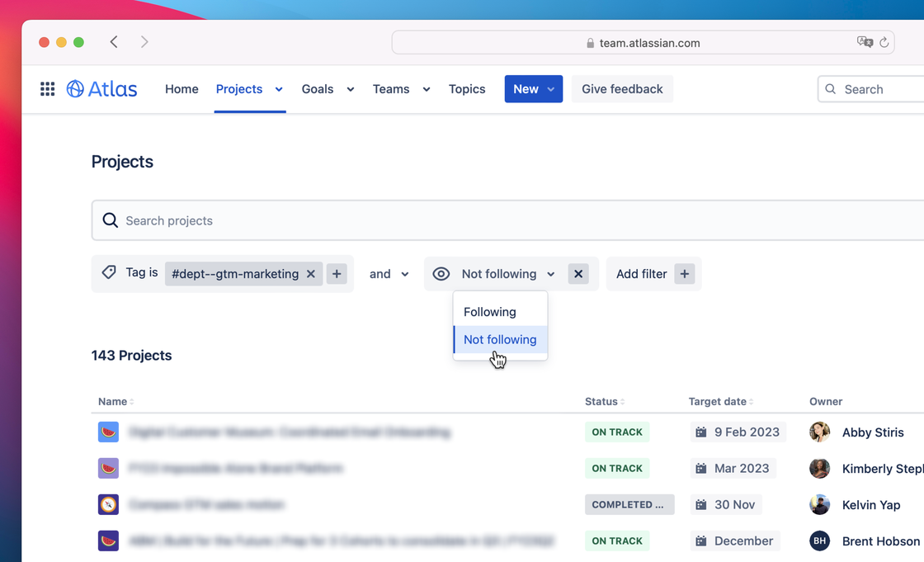The image size is (924, 562).
Task: Select 'Following' from the open dropdown
Action: pos(490,311)
